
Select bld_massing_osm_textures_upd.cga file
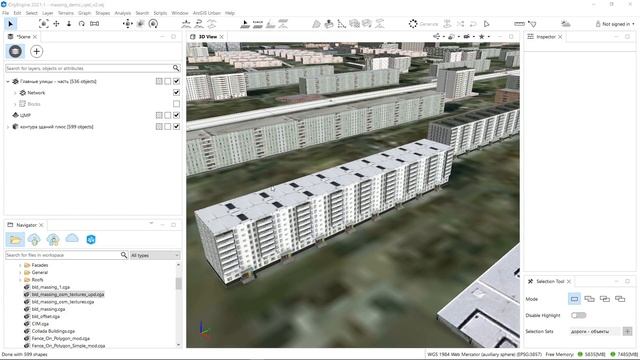[68, 294]
